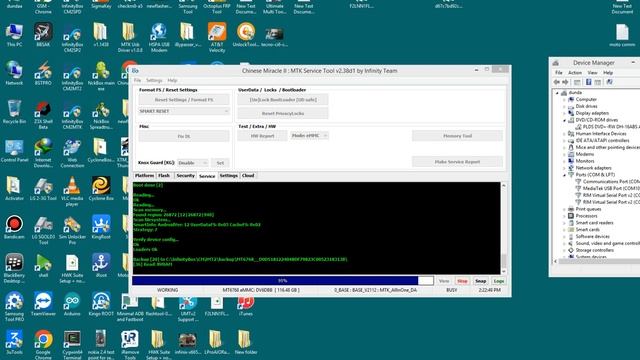Open the MTK Usb Driver folder
This screenshot has width=640, height=360.
click(x=130, y=38)
